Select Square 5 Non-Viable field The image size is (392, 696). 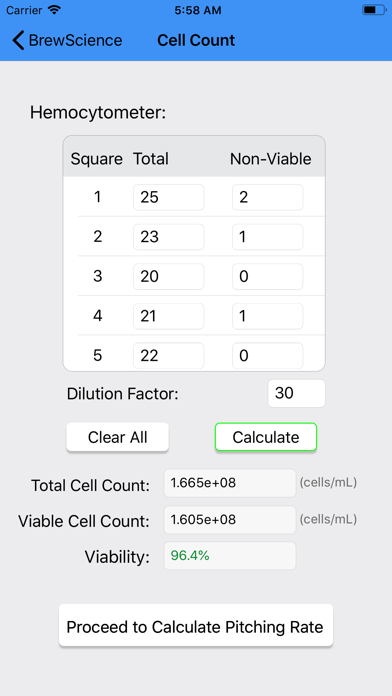(x=268, y=356)
